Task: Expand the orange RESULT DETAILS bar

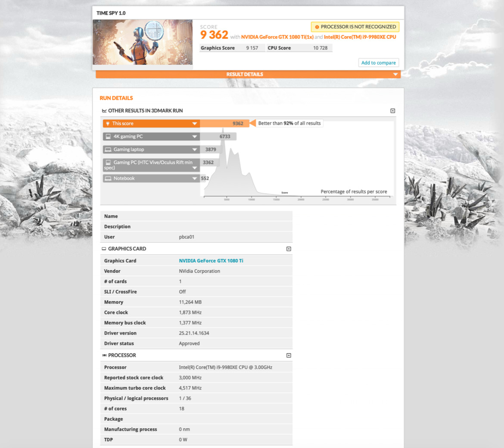Action: [x=248, y=74]
